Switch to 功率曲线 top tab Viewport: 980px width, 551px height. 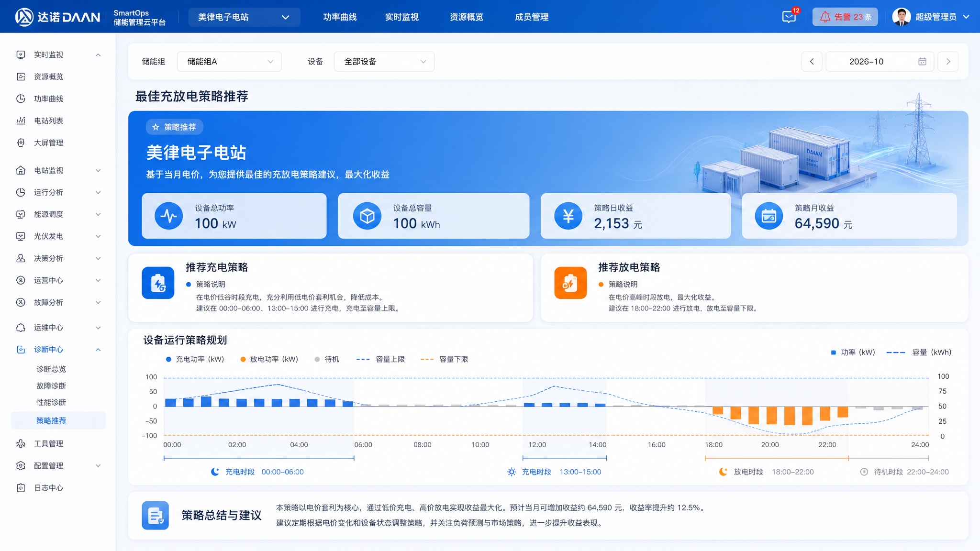coord(340,17)
